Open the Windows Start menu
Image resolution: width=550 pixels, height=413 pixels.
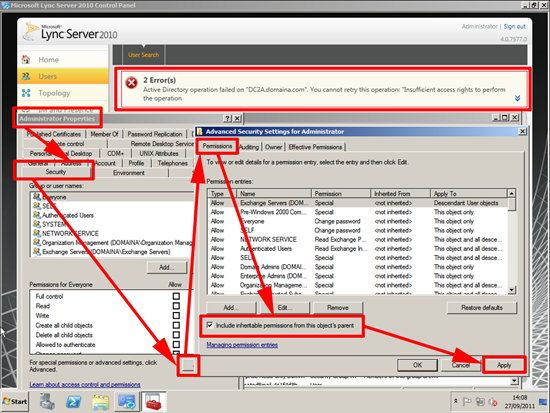(x=15, y=401)
